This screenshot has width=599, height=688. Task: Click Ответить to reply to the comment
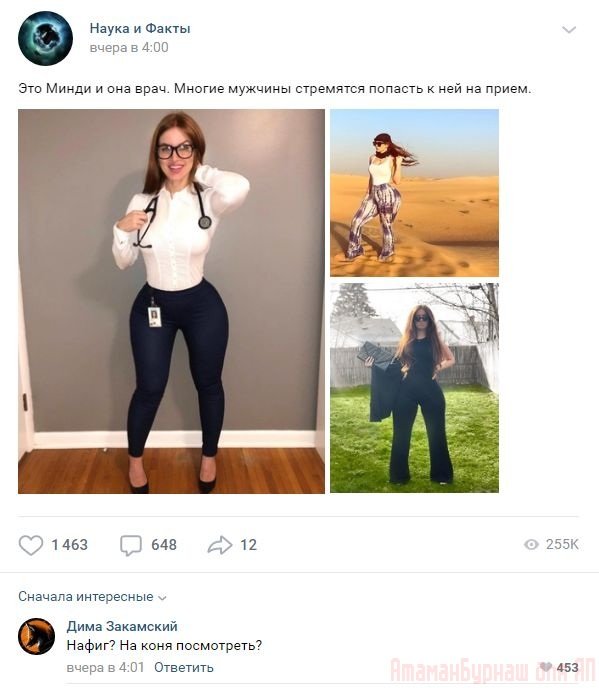184,667
